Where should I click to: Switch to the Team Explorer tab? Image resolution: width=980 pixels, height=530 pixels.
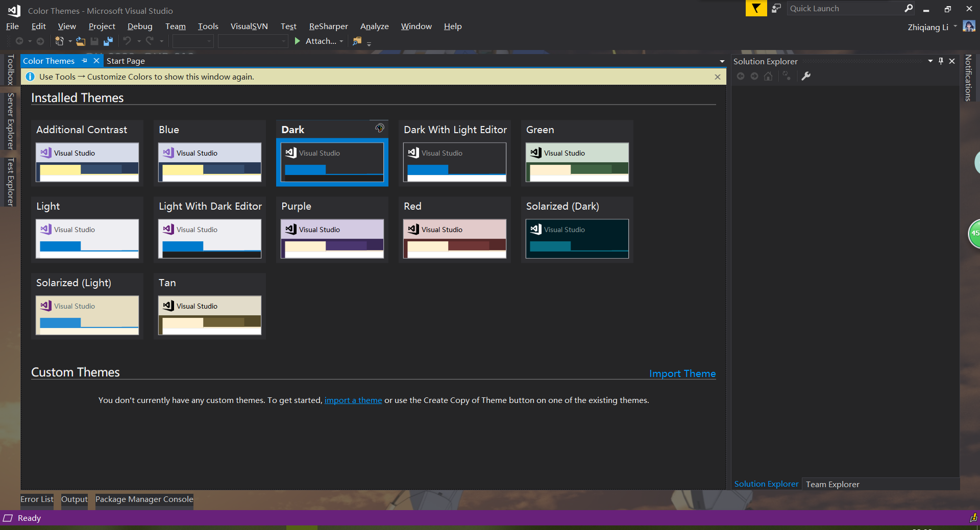point(832,484)
